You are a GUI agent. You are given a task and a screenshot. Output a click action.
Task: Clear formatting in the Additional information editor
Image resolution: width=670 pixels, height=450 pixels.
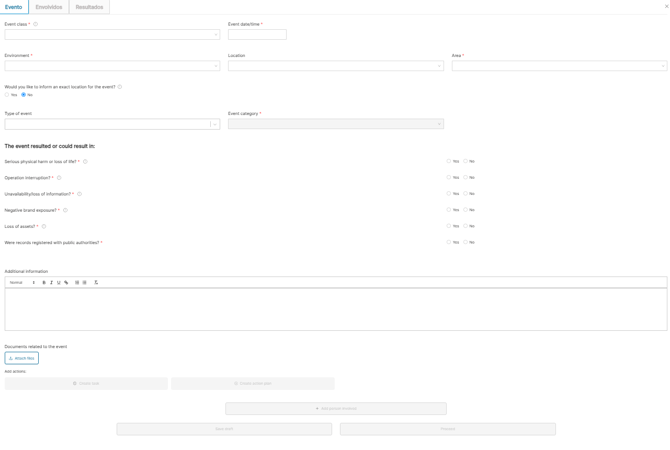pyautogui.click(x=96, y=283)
